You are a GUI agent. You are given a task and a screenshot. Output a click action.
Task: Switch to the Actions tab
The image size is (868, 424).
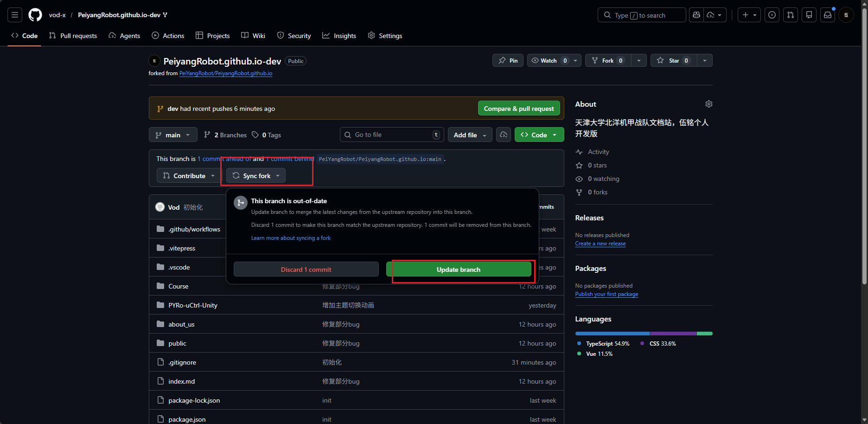click(168, 36)
